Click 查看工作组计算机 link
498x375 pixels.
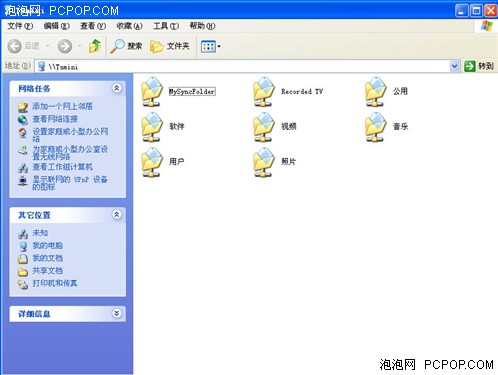coord(62,167)
